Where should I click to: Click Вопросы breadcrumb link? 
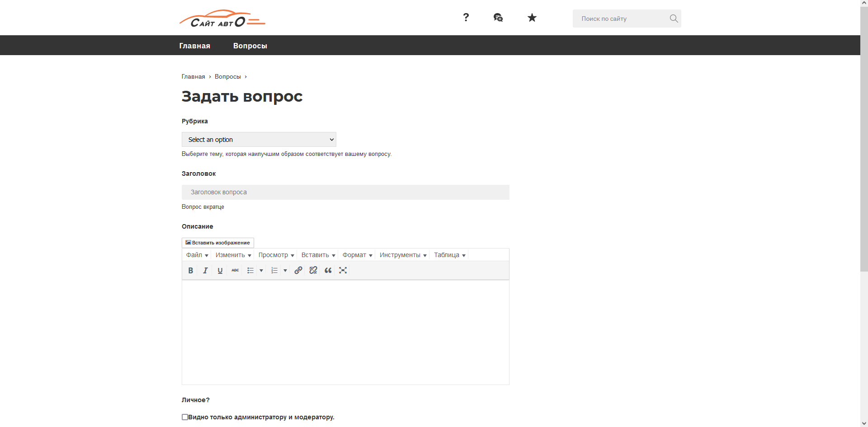(228, 77)
